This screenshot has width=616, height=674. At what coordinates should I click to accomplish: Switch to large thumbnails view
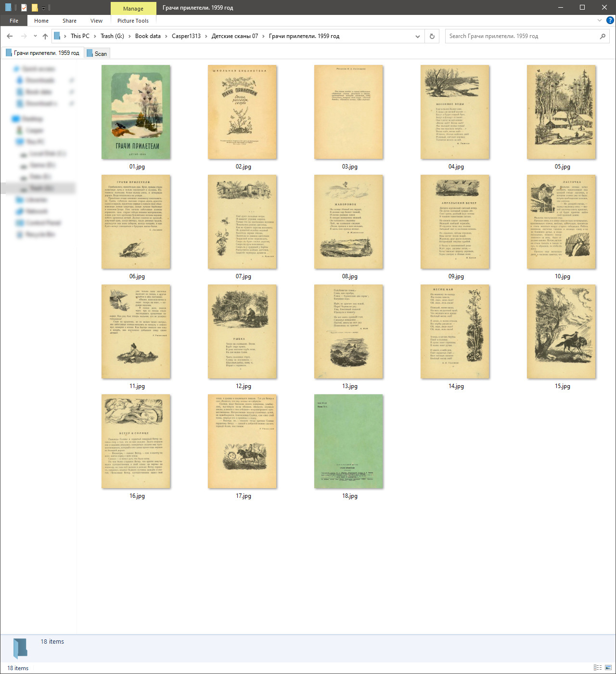pyautogui.click(x=608, y=668)
